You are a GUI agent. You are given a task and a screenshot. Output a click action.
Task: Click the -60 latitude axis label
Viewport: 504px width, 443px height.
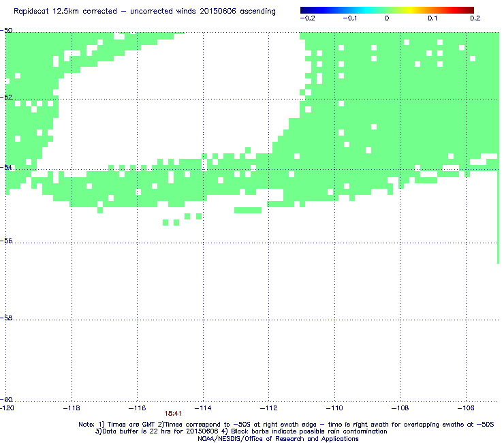6,399
